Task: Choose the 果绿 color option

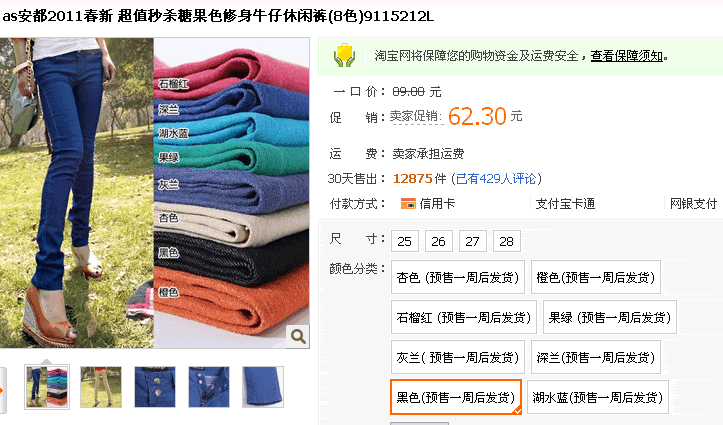Action: (610, 317)
